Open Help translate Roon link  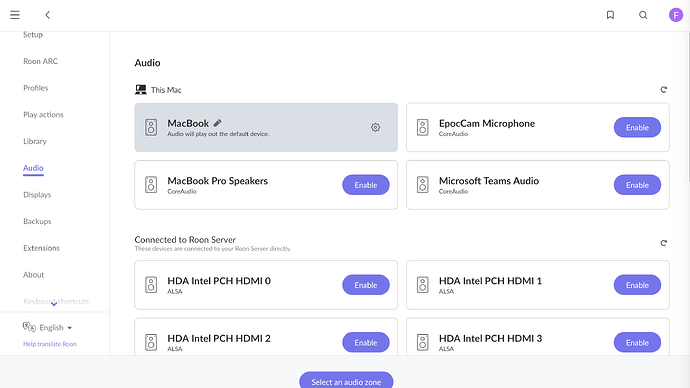[50, 344]
